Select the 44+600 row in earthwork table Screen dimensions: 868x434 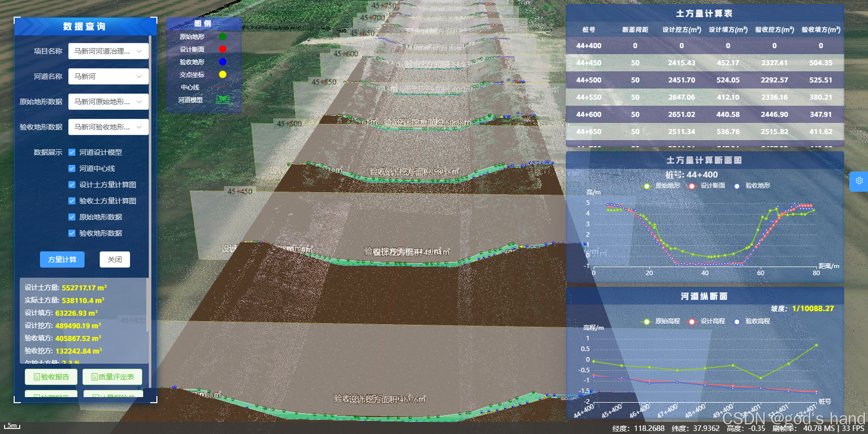[x=705, y=114]
